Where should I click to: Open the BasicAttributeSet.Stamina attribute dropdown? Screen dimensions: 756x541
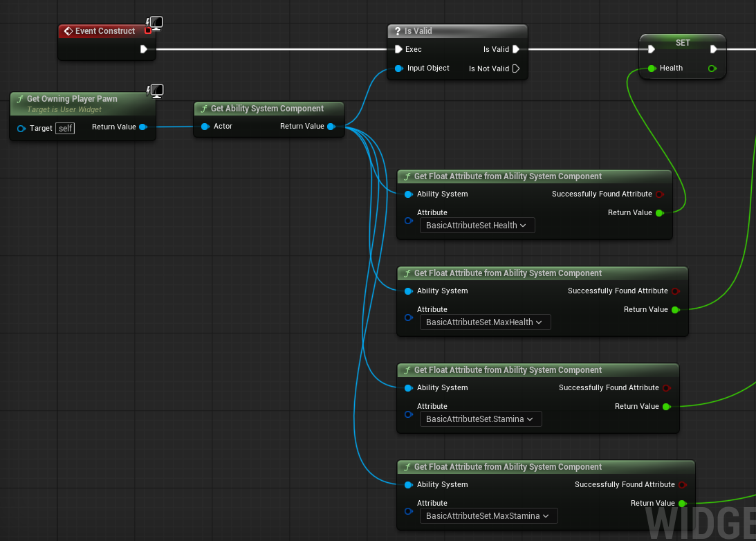pyautogui.click(x=481, y=419)
